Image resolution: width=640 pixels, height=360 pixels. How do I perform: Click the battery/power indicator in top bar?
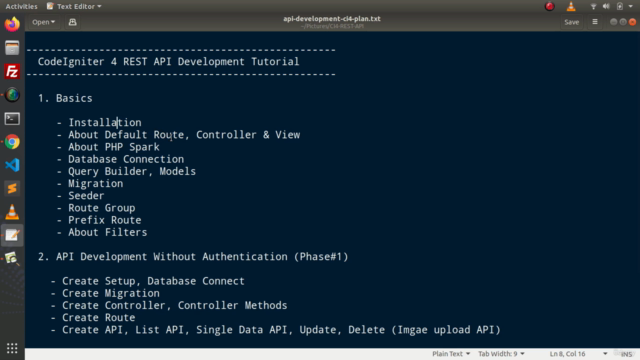(620, 6)
